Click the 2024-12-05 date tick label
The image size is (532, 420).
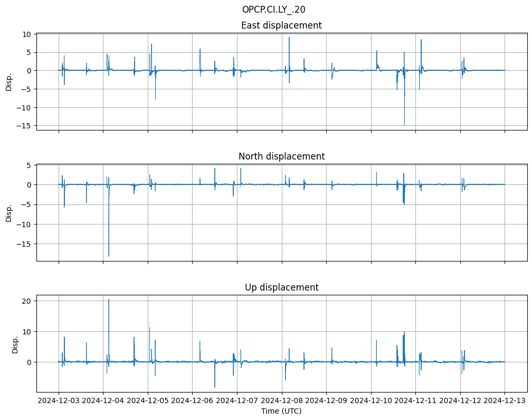tap(148, 400)
